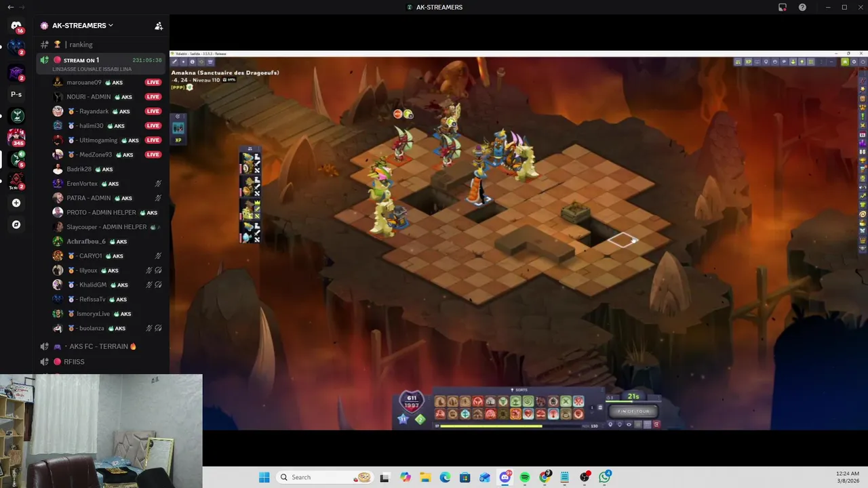Open the P-s server in sidebar
The width and height of the screenshot is (868, 488).
(x=16, y=94)
